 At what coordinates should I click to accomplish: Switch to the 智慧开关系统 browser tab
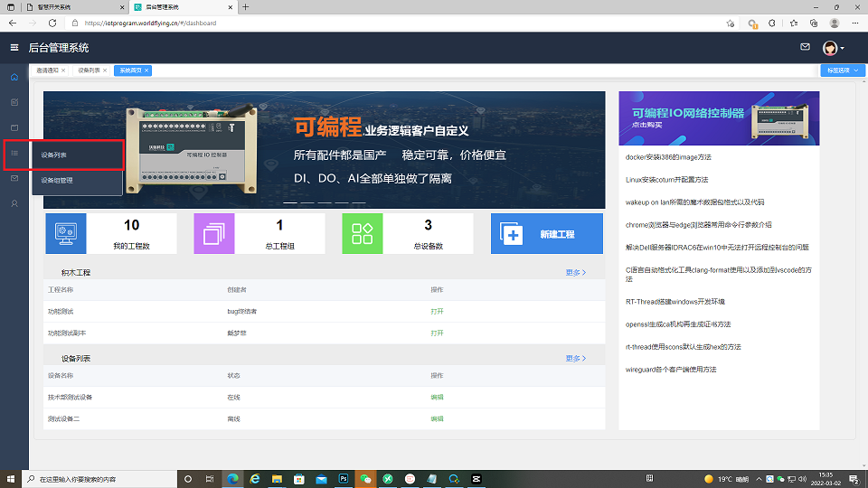pos(75,7)
